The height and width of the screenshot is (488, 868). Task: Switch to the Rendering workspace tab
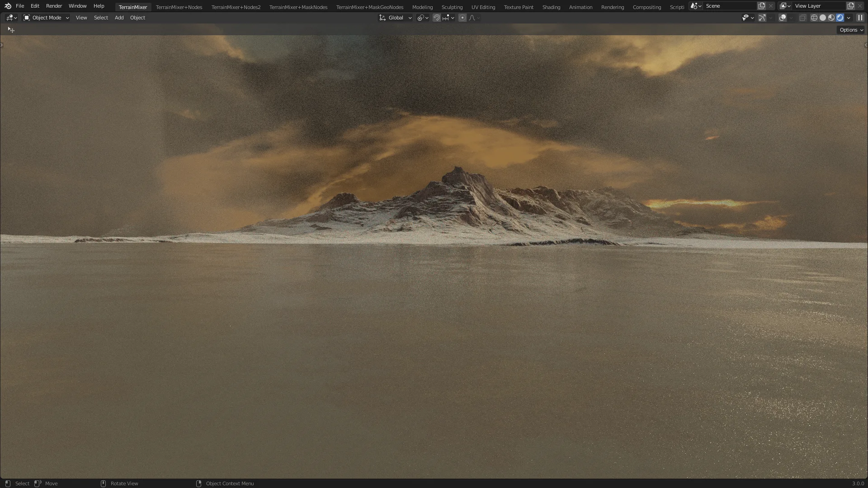click(x=613, y=7)
